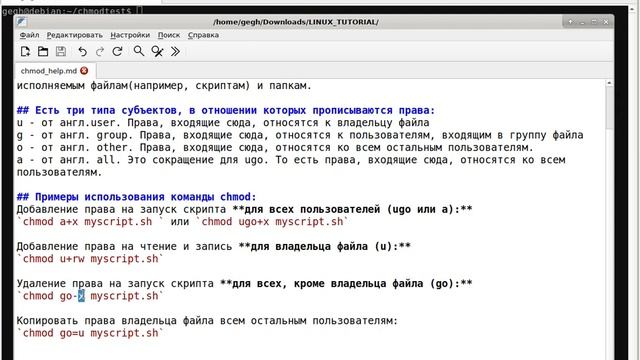Open the Редактировать menu
This screenshot has width=640, height=360.
pyautogui.click(x=75, y=35)
